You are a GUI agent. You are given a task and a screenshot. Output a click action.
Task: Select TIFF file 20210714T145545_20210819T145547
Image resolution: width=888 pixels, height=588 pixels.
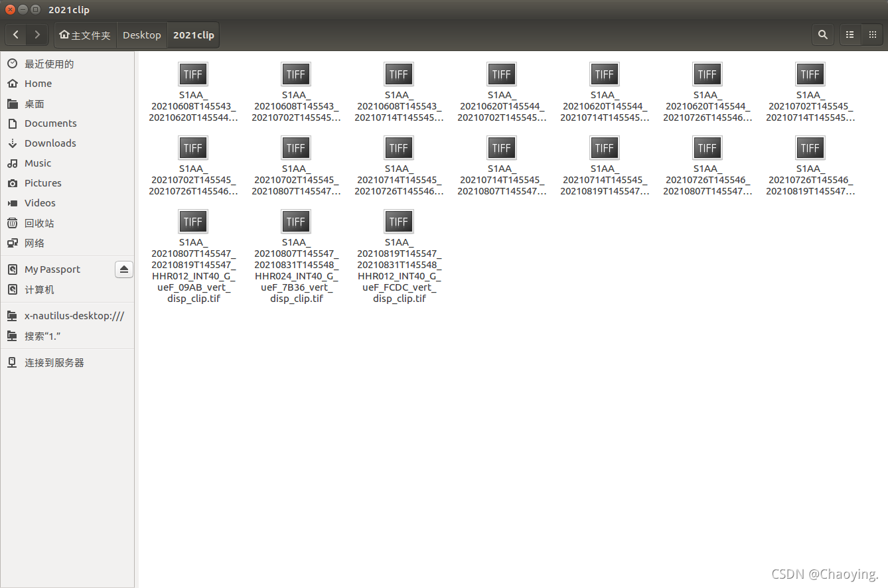pyautogui.click(x=605, y=166)
